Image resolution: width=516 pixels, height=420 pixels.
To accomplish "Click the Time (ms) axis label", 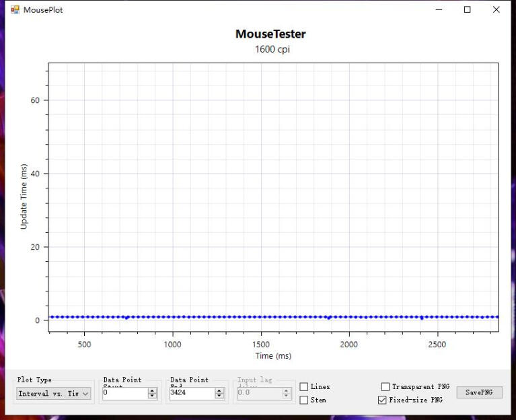I will (x=273, y=356).
